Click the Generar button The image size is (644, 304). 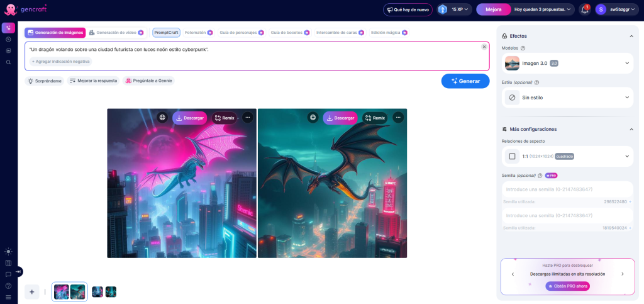tap(465, 81)
